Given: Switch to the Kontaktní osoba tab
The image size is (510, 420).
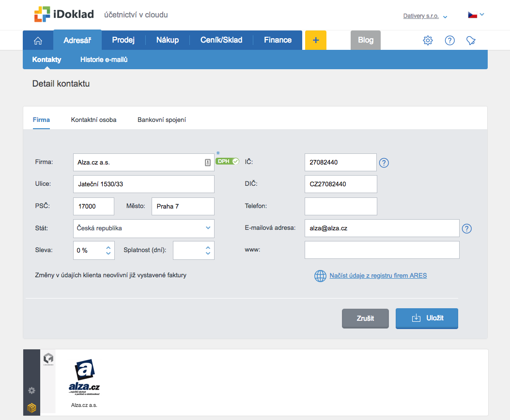Looking at the screenshot, I should (x=93, y=120).
